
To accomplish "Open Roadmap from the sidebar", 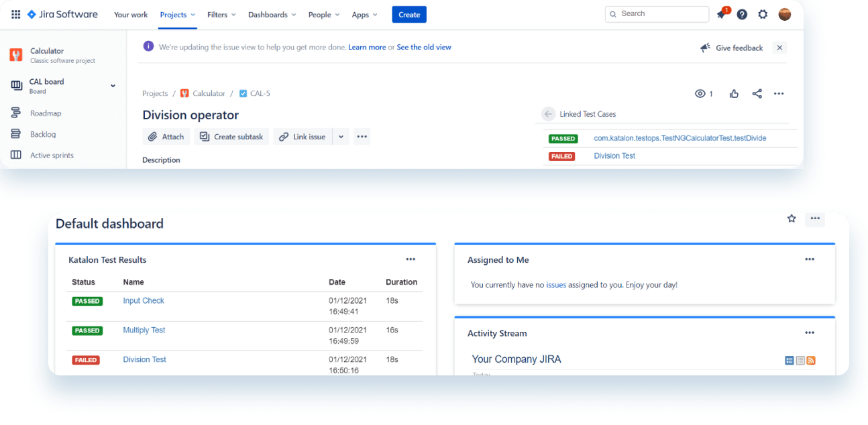I will point(46,113).
